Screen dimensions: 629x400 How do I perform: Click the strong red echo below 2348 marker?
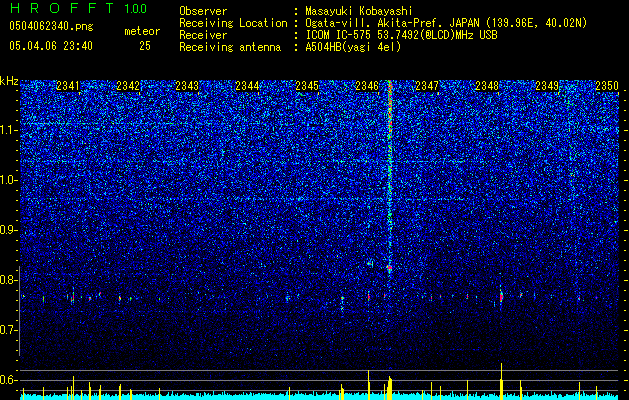coord(501,296)
